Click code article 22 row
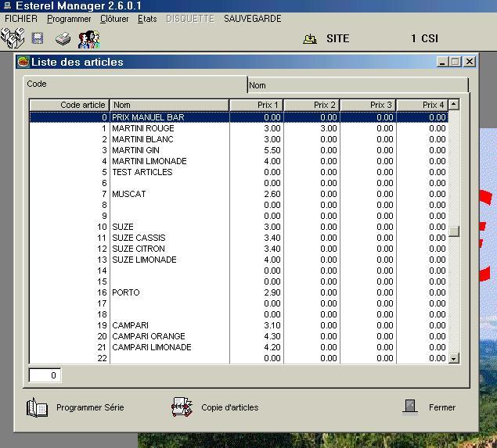 tap(239, 358)
